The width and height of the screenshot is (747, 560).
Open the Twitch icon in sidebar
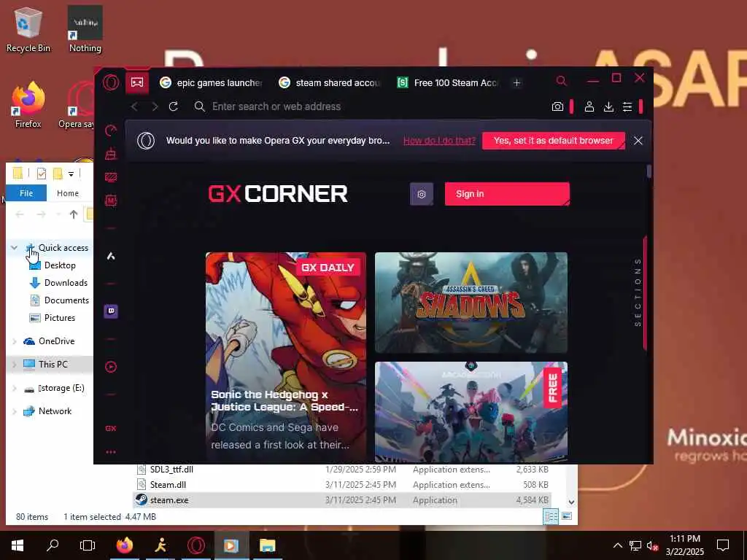tap(111, 311)
